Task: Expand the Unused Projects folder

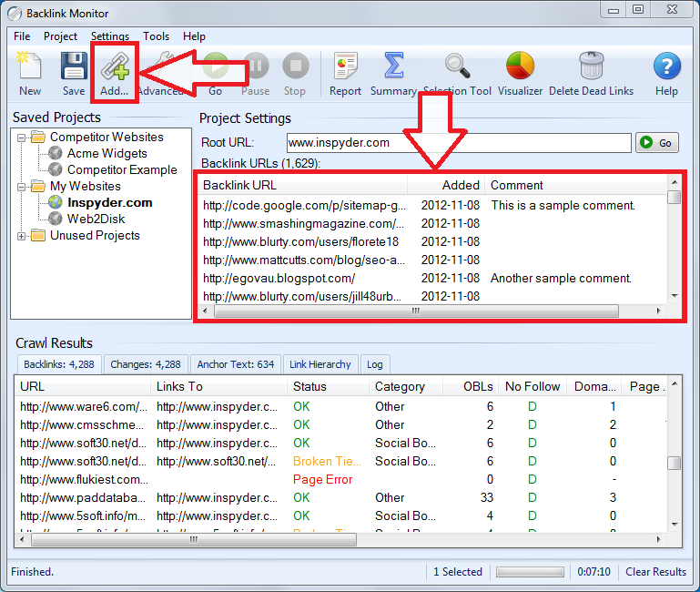Action: coord(21,236)
